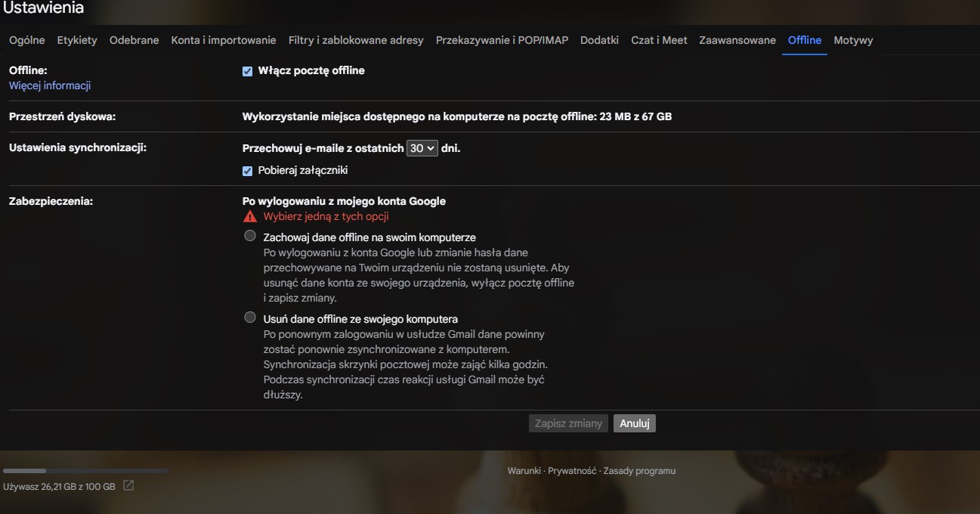
Task: Select the Motywy tab
Action: click(853, 39)
